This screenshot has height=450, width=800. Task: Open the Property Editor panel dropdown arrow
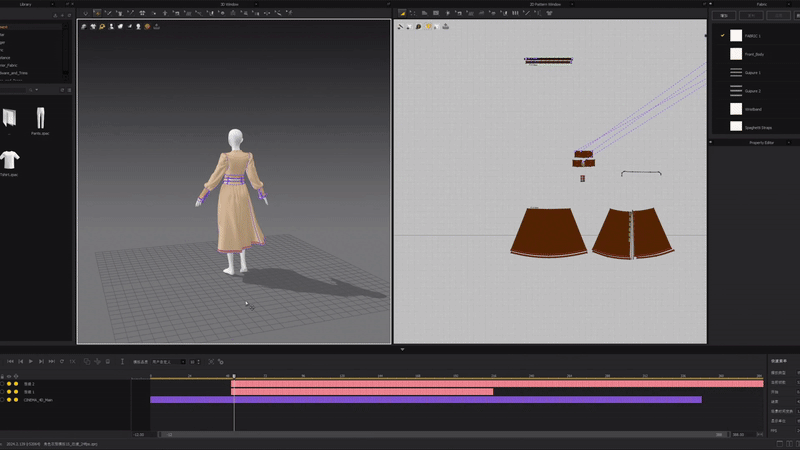tap(788, 143)
